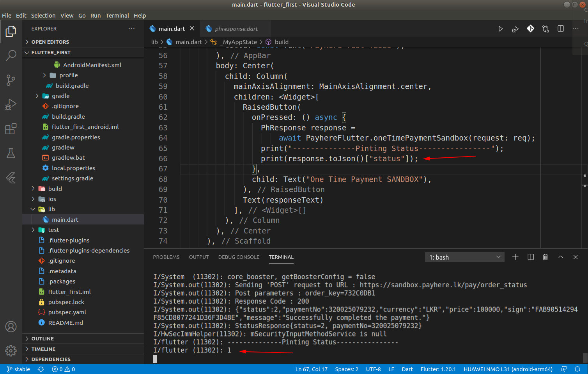This screenshot has height=374, width=588.
Task: Collapse the lib folder
Action: coord(51,209)
